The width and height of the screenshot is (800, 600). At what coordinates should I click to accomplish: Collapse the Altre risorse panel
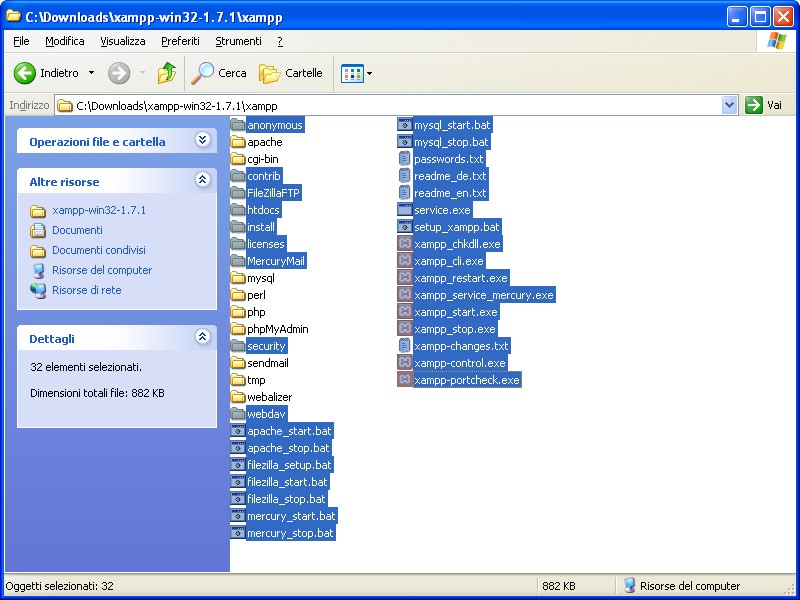pos(203,181)
